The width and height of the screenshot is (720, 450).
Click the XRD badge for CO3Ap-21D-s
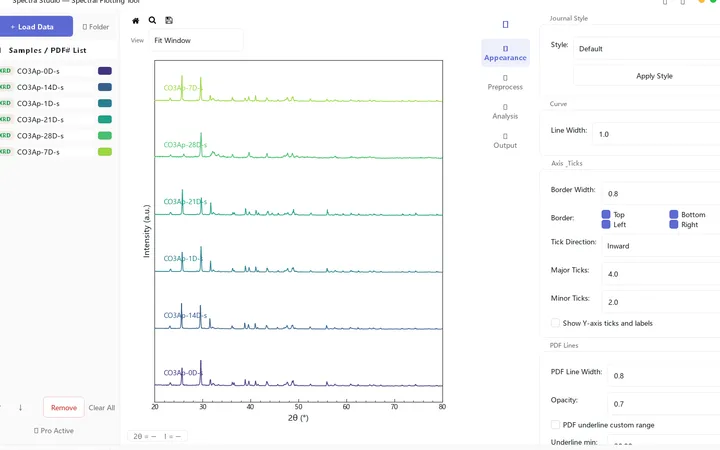[x=6, y=119]
